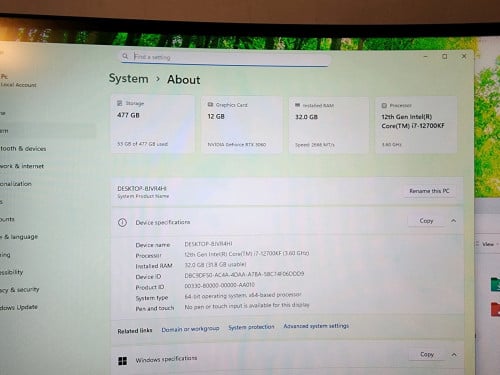
Task: Open Domain or workgroup link
Action: 190,329
